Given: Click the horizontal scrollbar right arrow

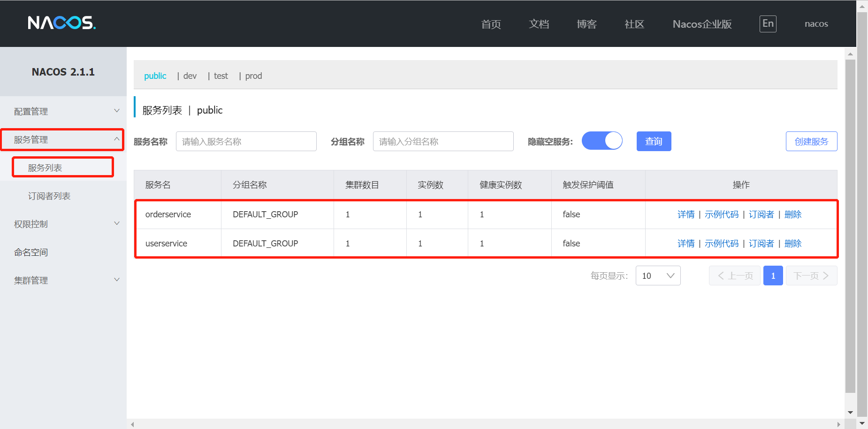Looking at the screenshot, I should (x=839, y=424).
